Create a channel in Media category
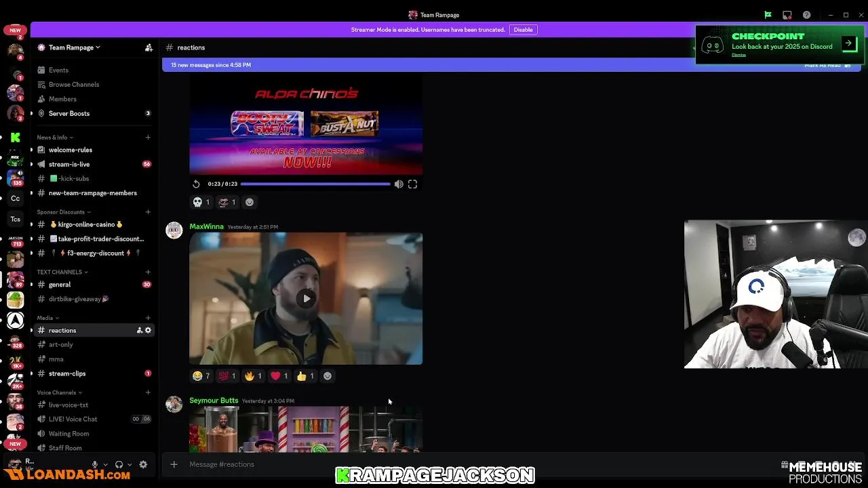Image resolution: width=868 pixels, height=488 pixels. [x=148, y=318]
